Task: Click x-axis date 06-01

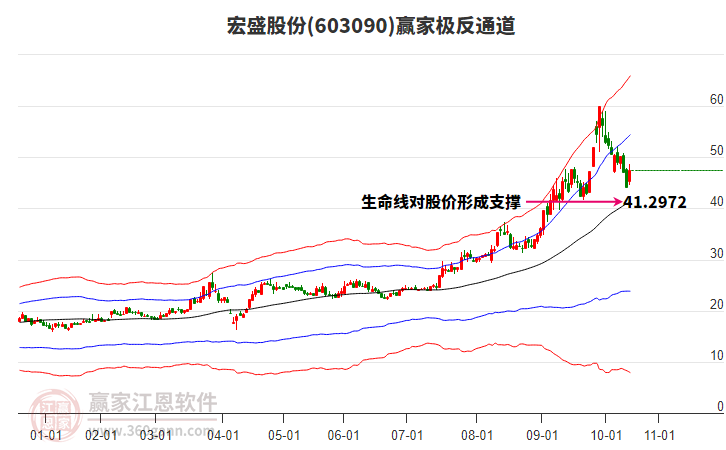Action: 344,435
